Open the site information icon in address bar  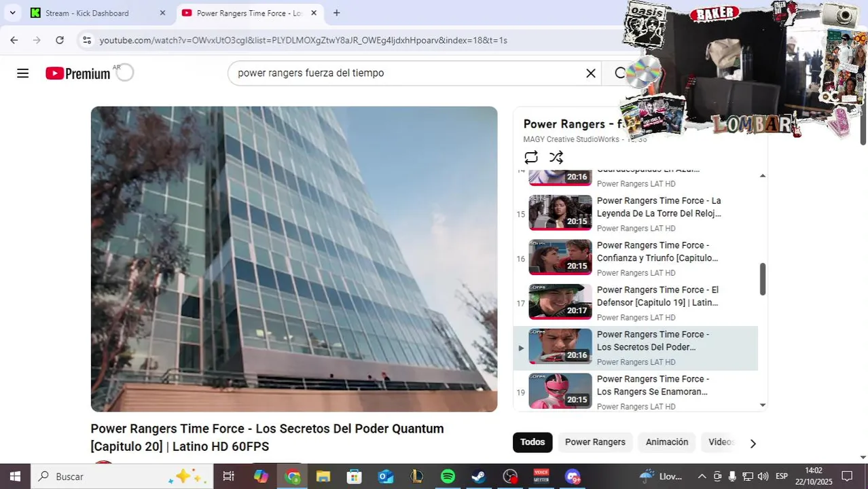pos(86,40)
